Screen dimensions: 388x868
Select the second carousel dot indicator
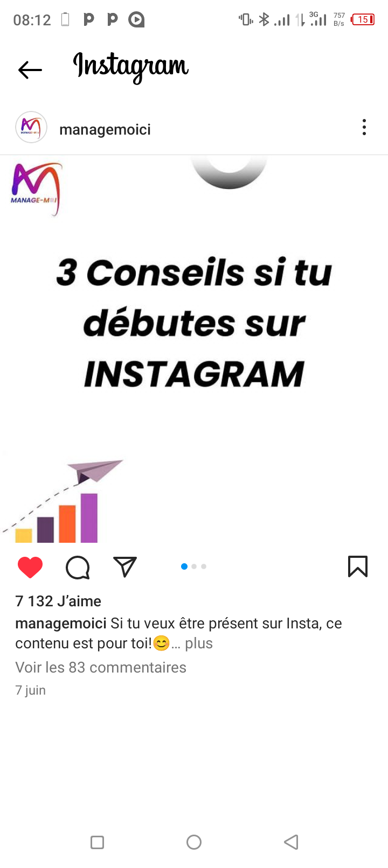coord(194,566)
